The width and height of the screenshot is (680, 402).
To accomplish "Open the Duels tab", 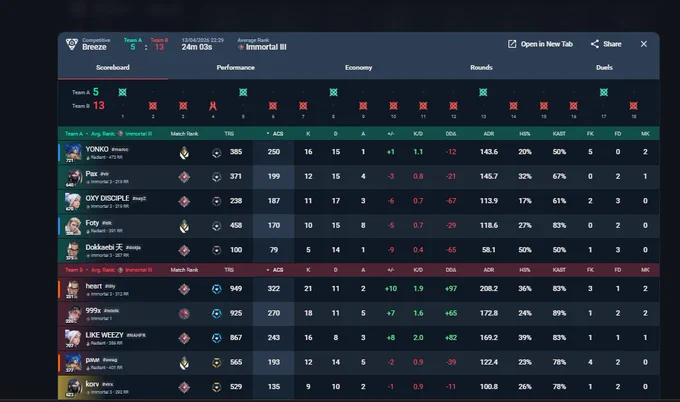I will (604, 68).
